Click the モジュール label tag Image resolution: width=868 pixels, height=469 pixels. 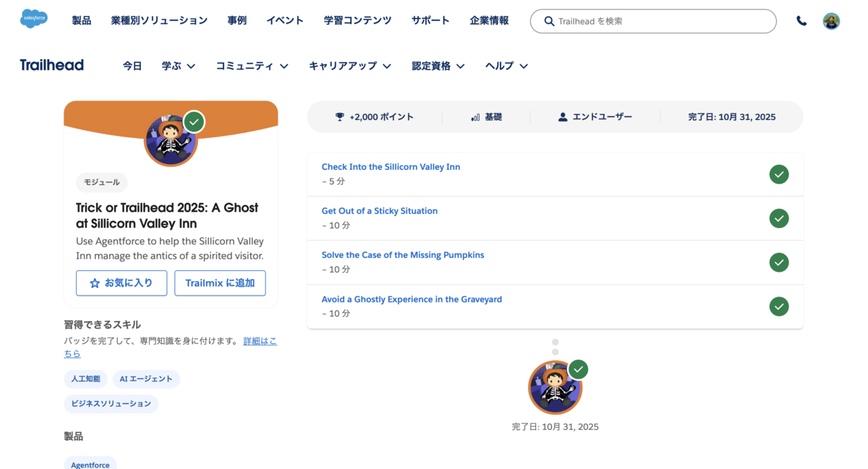pyautogui.click(x=102, y=182)
